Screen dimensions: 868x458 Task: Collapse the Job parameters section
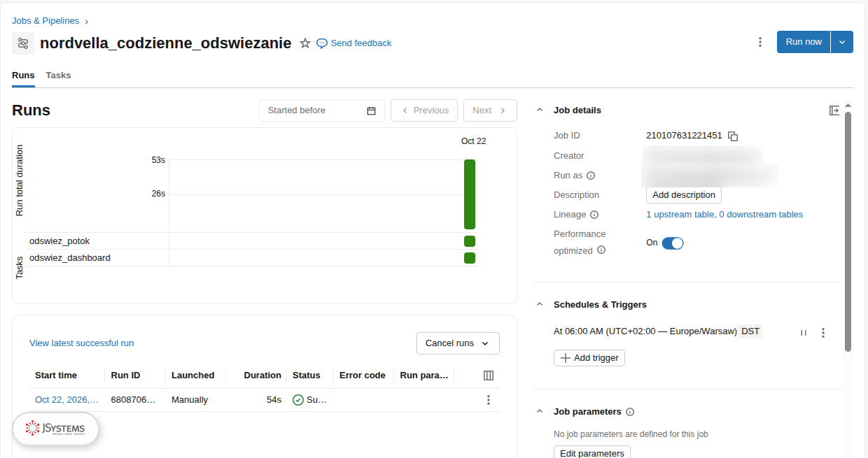coord(539,412)
